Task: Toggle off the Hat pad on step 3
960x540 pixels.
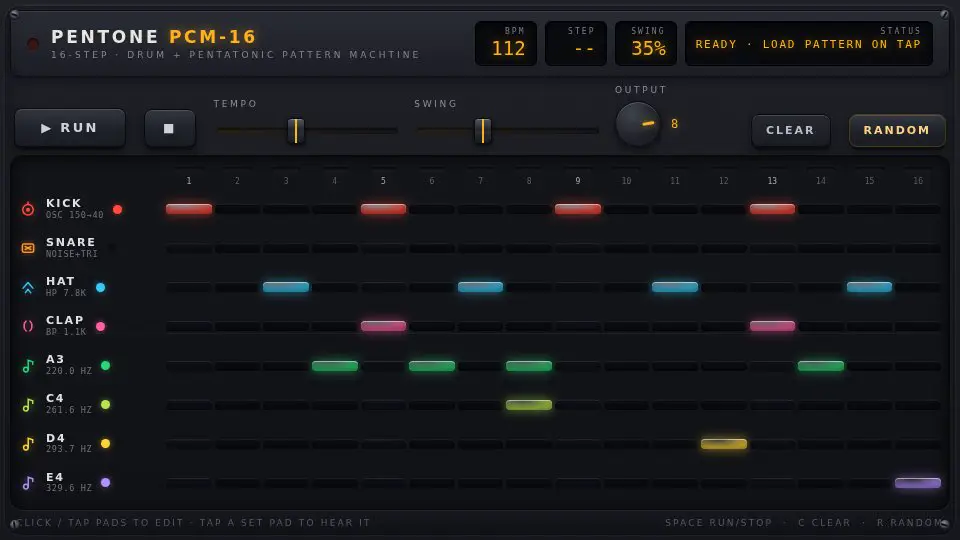Action: tap(286, 287)
